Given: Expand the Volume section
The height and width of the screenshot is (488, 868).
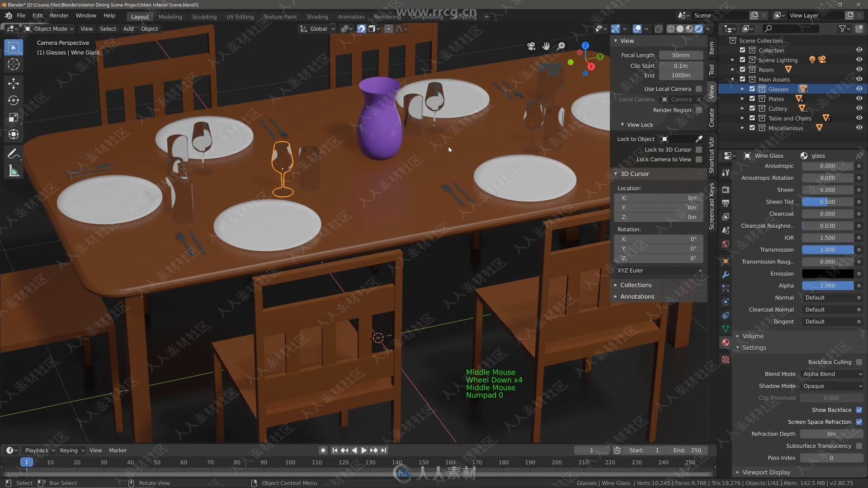Looking at the screenshot, I should tap(753, 335).
